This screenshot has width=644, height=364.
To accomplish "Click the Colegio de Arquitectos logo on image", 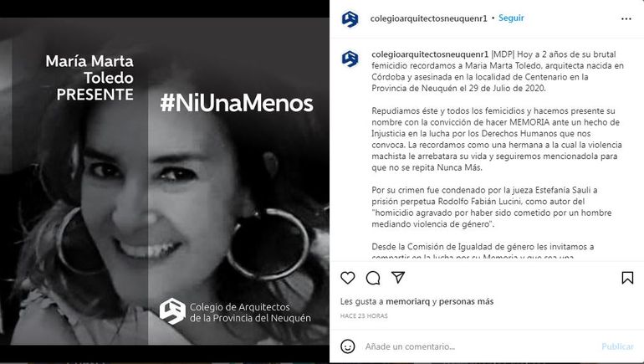I will pyautogui.click(x=172, y=311).
